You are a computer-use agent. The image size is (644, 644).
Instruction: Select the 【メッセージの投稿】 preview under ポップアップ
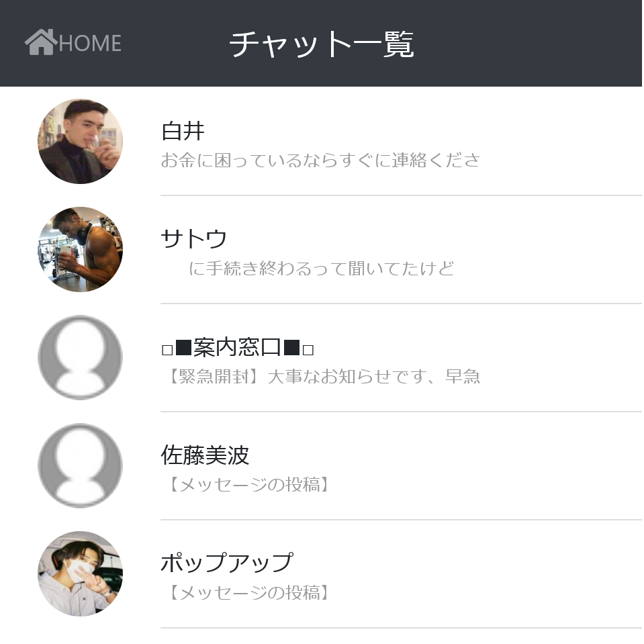246,592
